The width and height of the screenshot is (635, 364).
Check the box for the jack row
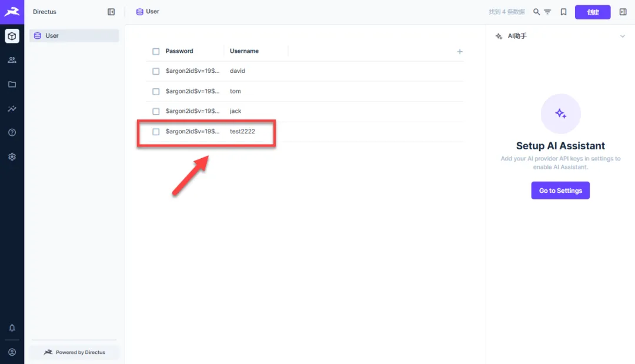pyautogui.click(x=156, y=111)
